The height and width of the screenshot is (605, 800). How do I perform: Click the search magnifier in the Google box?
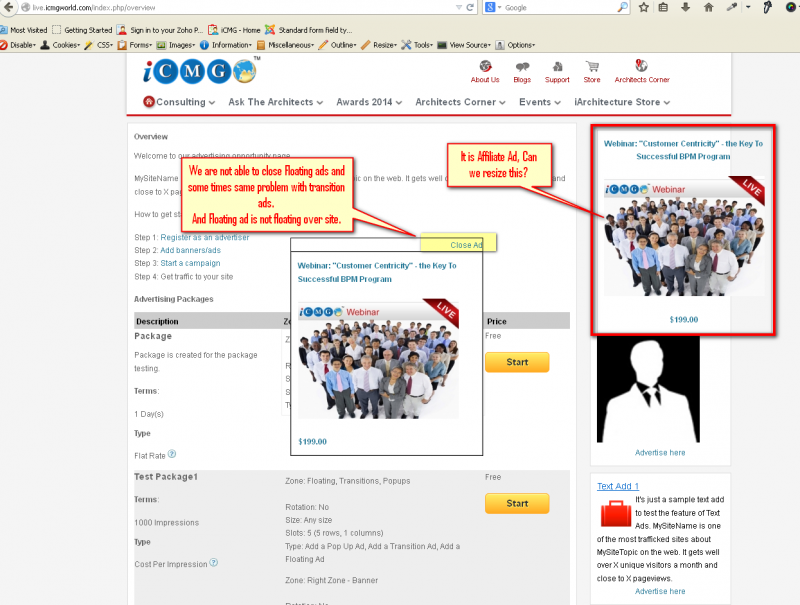coord(622,7)
